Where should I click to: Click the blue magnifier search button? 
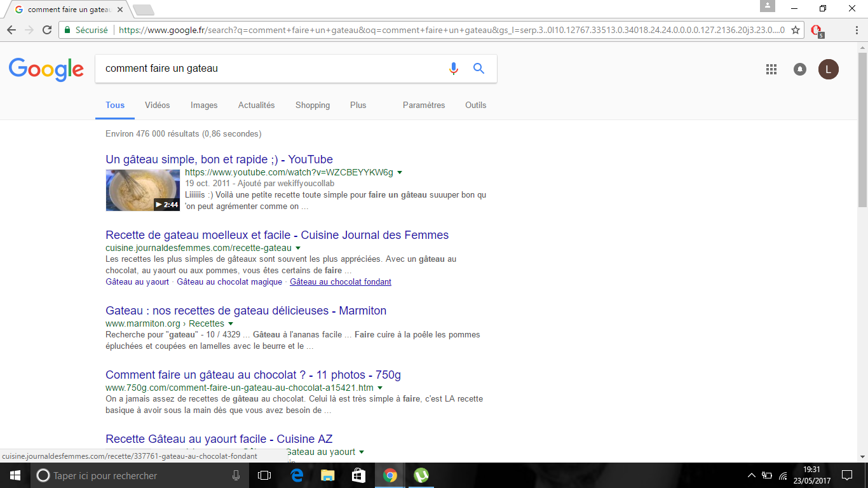pos(479,69)
